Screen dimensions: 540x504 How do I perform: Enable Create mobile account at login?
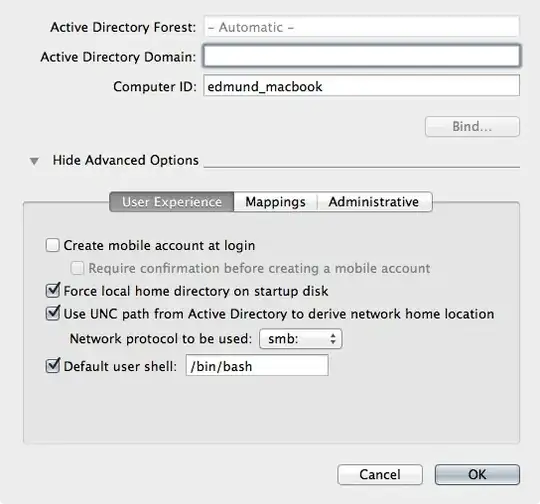53,245
